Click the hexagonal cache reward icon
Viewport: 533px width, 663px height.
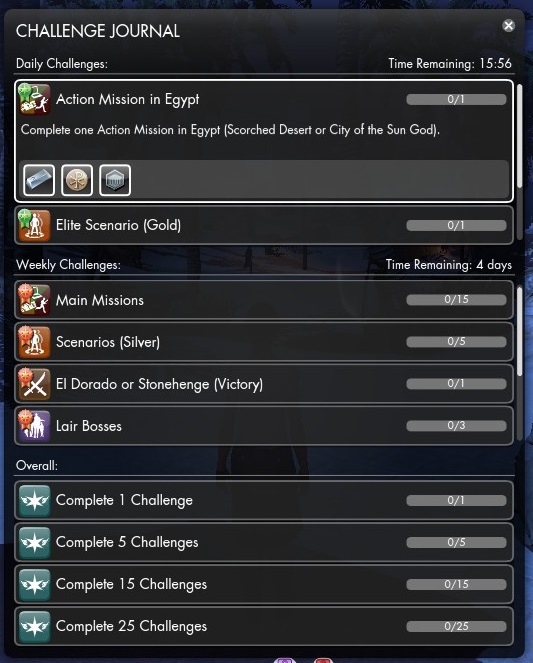115,180
